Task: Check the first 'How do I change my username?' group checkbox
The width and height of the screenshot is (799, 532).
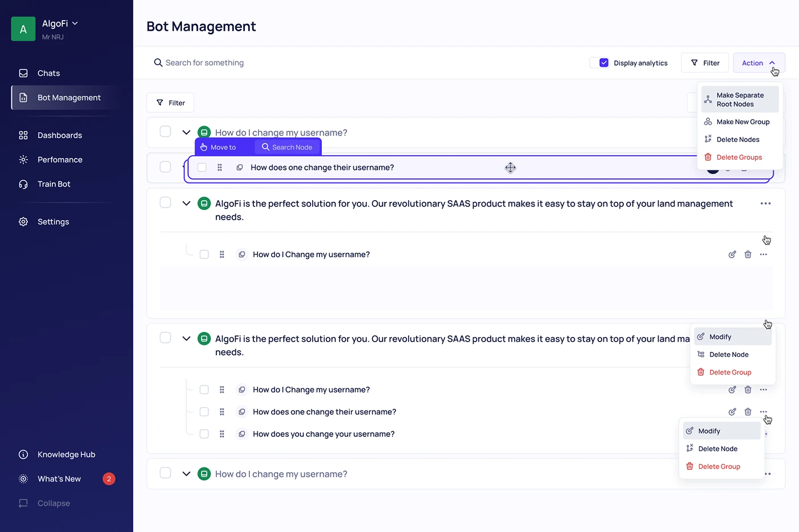Action: (x=166, y=132)
